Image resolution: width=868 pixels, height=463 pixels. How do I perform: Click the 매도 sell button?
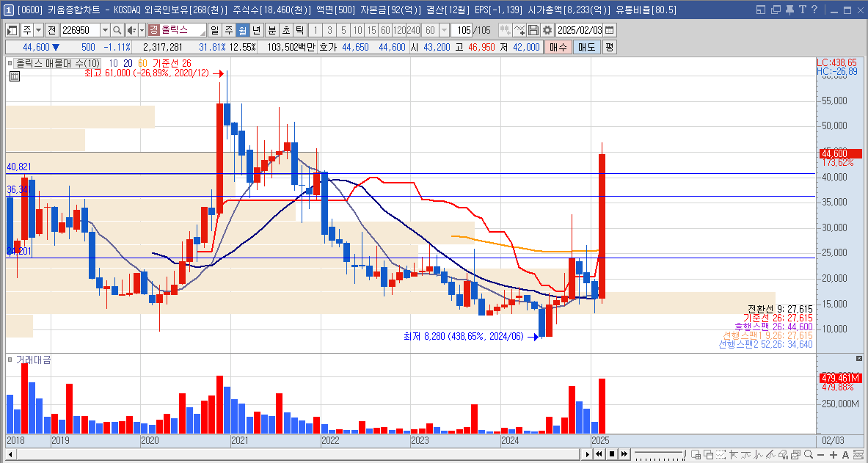(586, 47)
